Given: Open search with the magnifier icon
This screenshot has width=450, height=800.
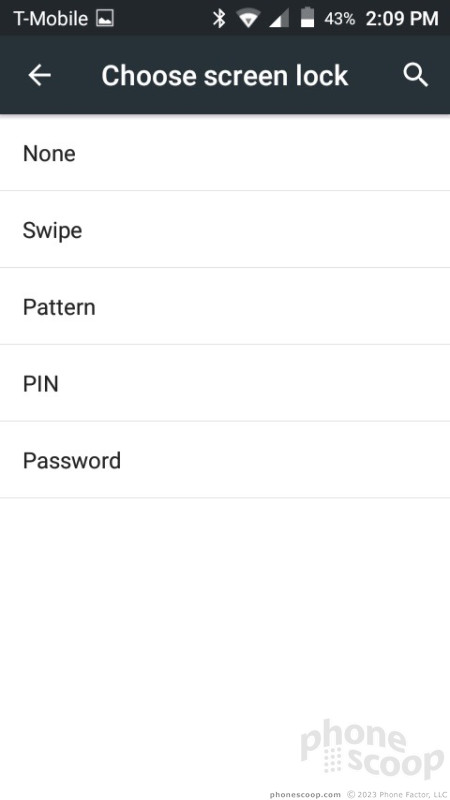Looking at the screenshot, I should 416,76.
